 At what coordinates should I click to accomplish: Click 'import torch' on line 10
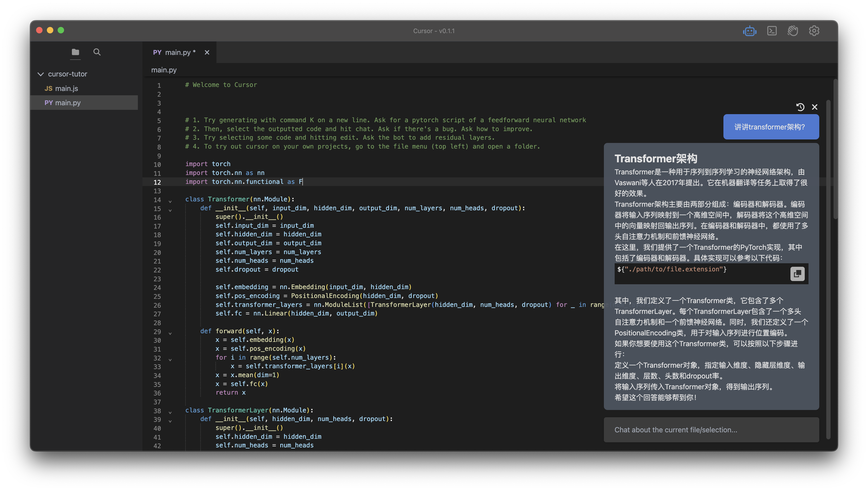pos(208,164)
